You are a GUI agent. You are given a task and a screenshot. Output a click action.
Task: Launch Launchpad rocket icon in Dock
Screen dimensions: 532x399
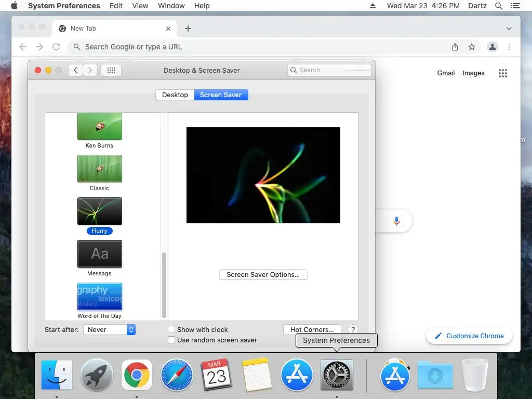(97, 375)
